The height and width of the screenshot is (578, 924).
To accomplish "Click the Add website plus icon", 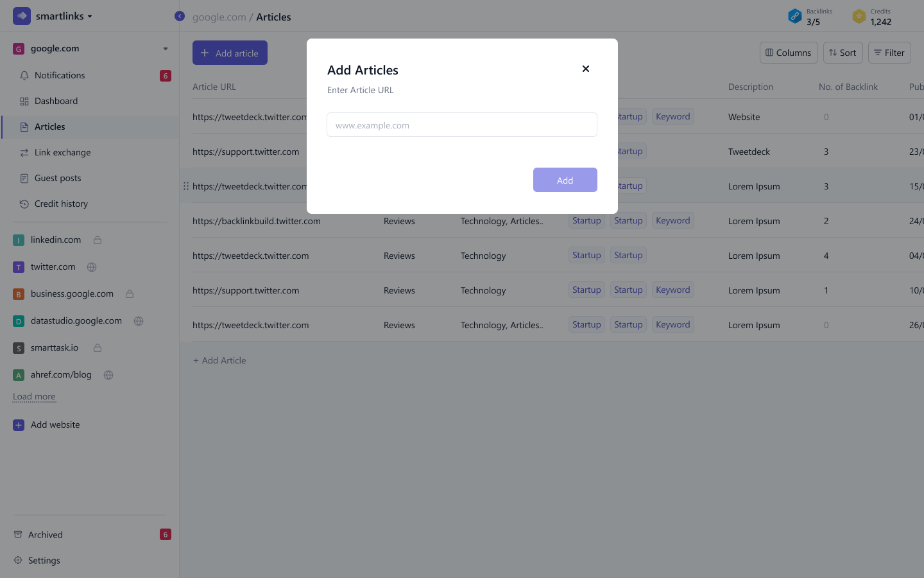I will (19, 425).
